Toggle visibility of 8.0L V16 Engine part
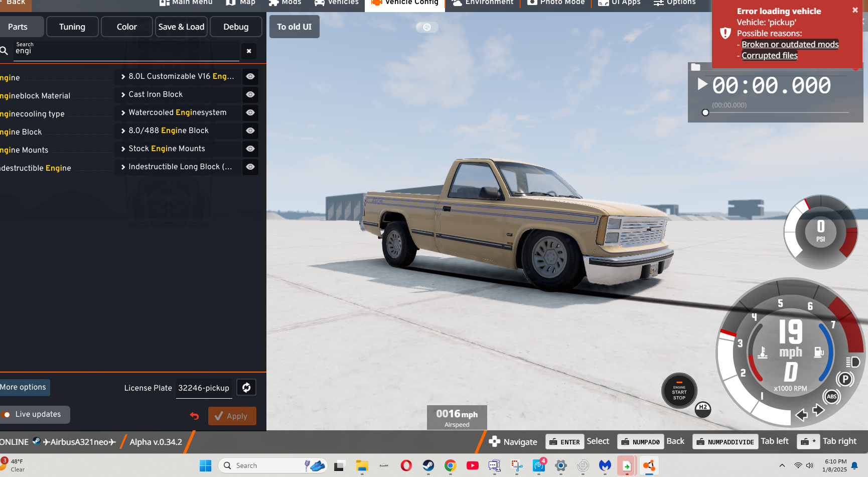The height and width of the screenshot is (477, 868). pyautogui.click(x=250, y=76)
